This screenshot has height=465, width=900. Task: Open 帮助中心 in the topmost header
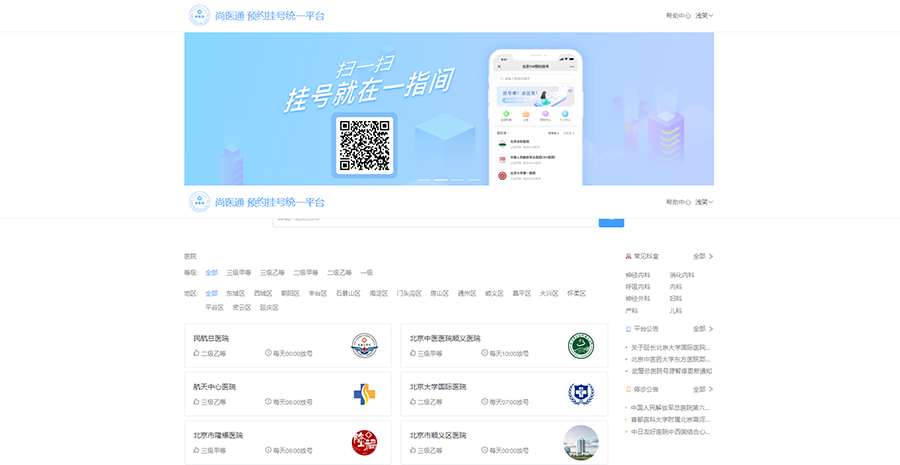678,16
